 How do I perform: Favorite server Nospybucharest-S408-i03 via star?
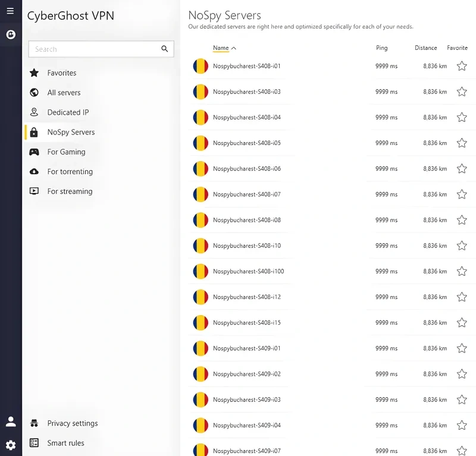point(462,92)
